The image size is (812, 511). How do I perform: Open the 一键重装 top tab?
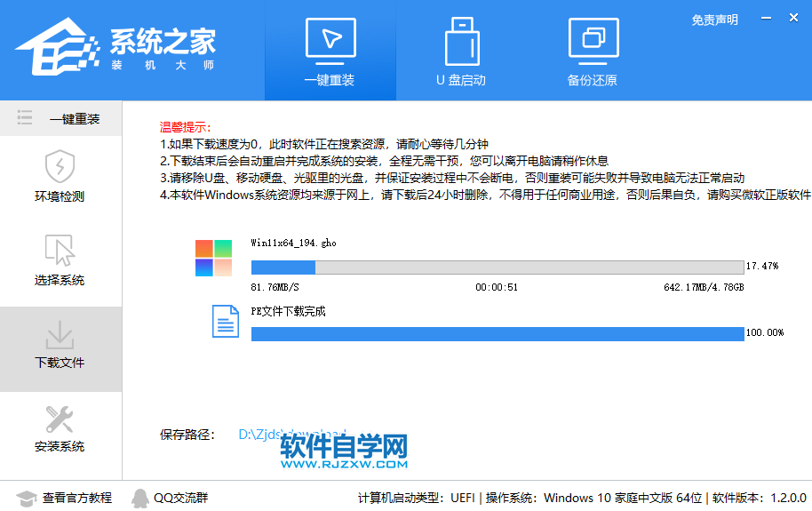tap(330, 52)
